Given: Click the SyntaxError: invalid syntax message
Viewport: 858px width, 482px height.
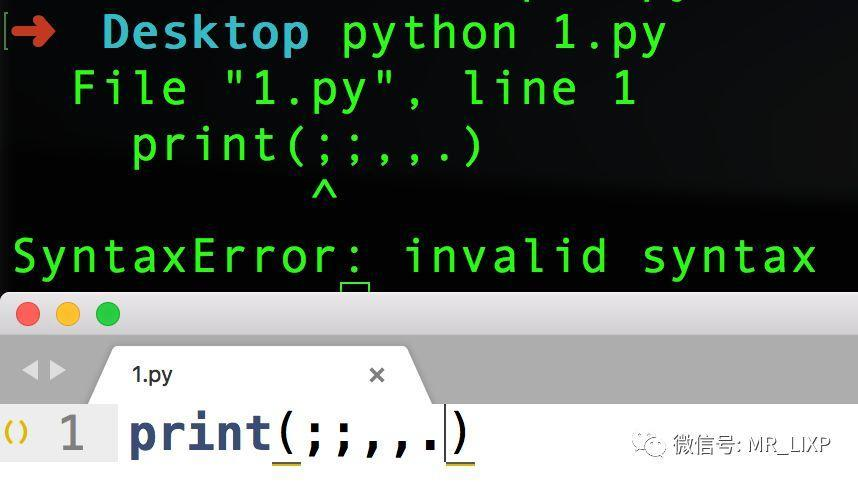Looking at the screenshot, I should coord(414,256).
